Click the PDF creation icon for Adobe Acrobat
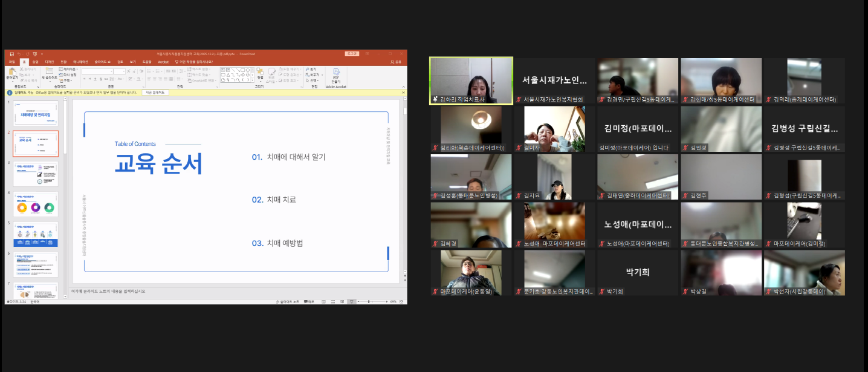Screen dimensions: 868x372 (336, 73)
